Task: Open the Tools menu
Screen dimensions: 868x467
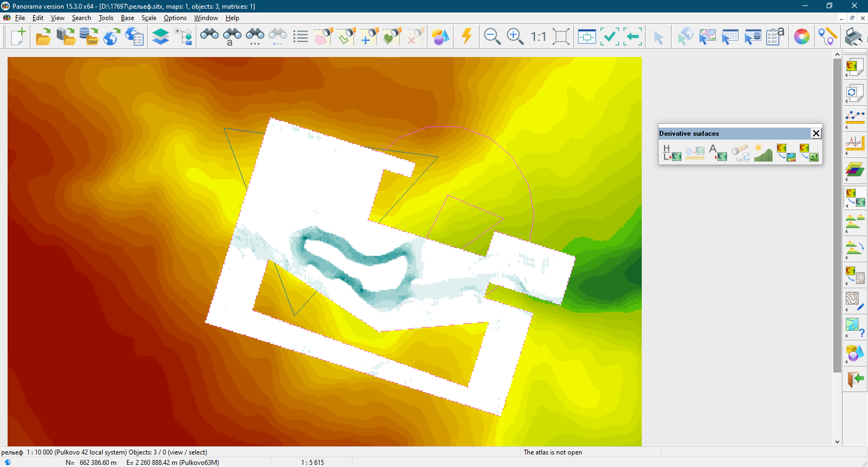Action: click(106, 18)
